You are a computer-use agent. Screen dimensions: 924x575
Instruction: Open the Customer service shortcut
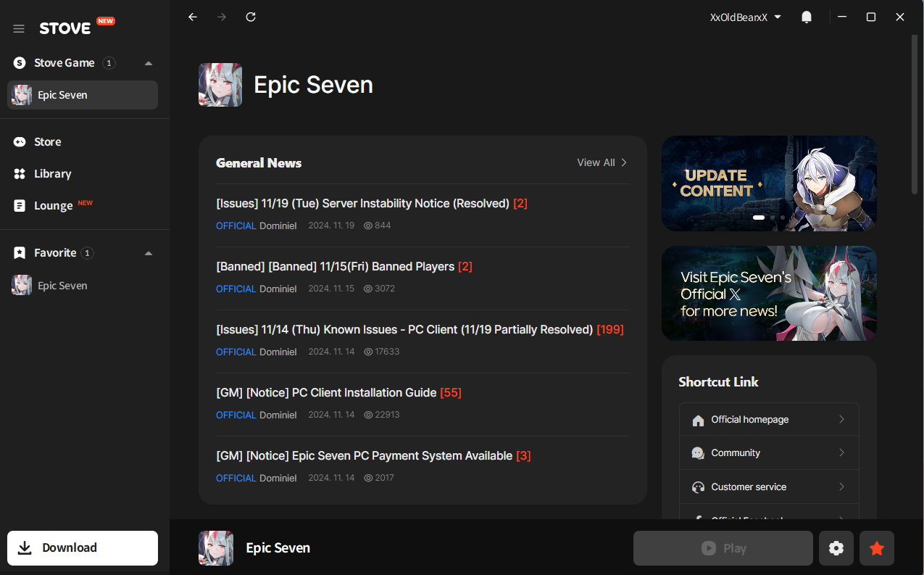769,487
